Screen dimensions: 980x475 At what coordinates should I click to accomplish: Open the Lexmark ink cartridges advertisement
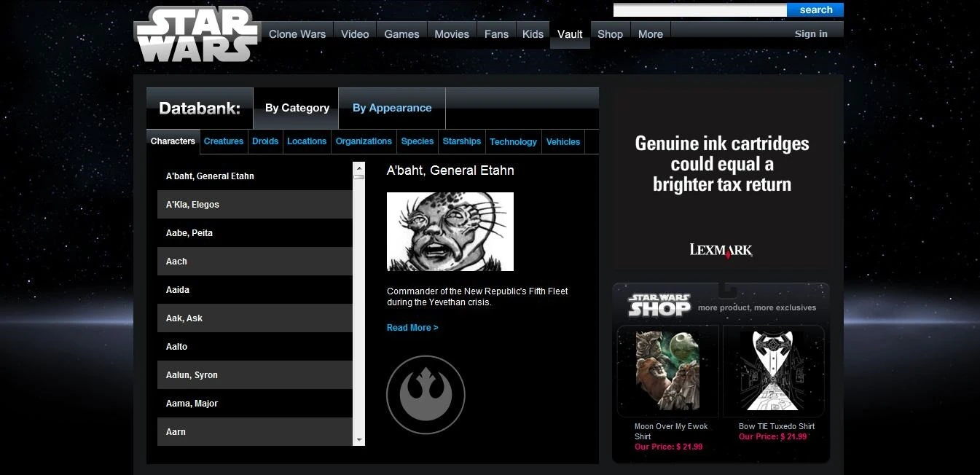pos(721,178)
